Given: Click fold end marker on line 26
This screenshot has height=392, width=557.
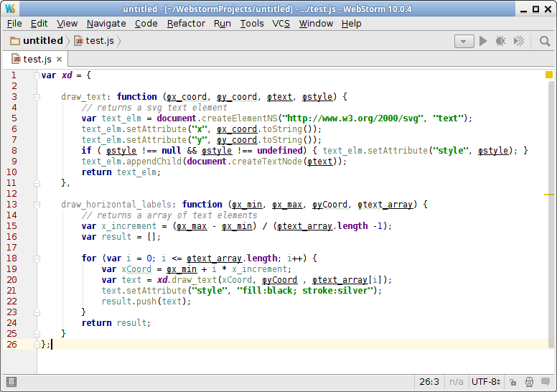Looking at the screenshot, I should tap(37, 345).
